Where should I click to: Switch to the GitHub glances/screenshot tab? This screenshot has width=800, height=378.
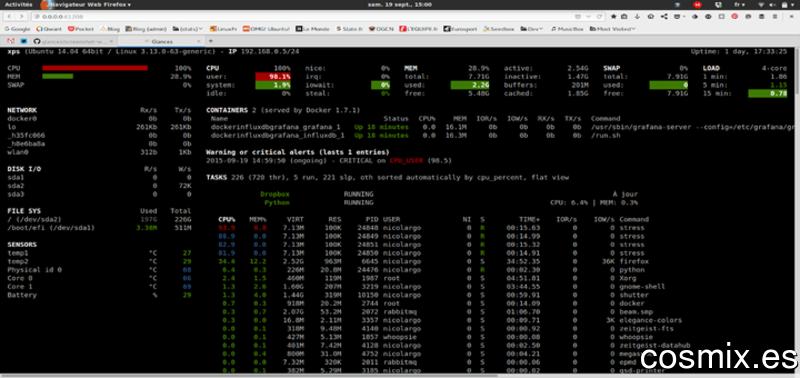tap(74, 41)
